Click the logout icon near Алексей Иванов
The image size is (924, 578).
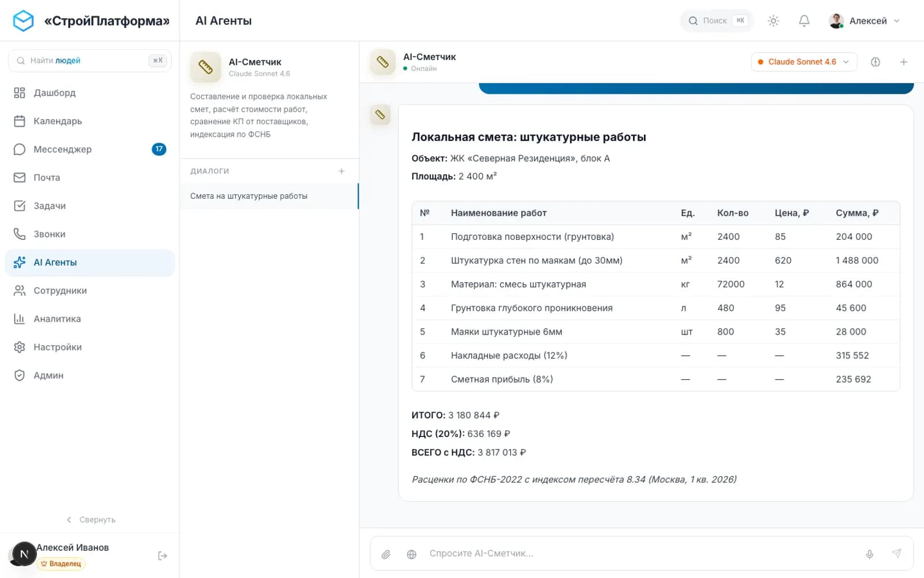point(162,555)
